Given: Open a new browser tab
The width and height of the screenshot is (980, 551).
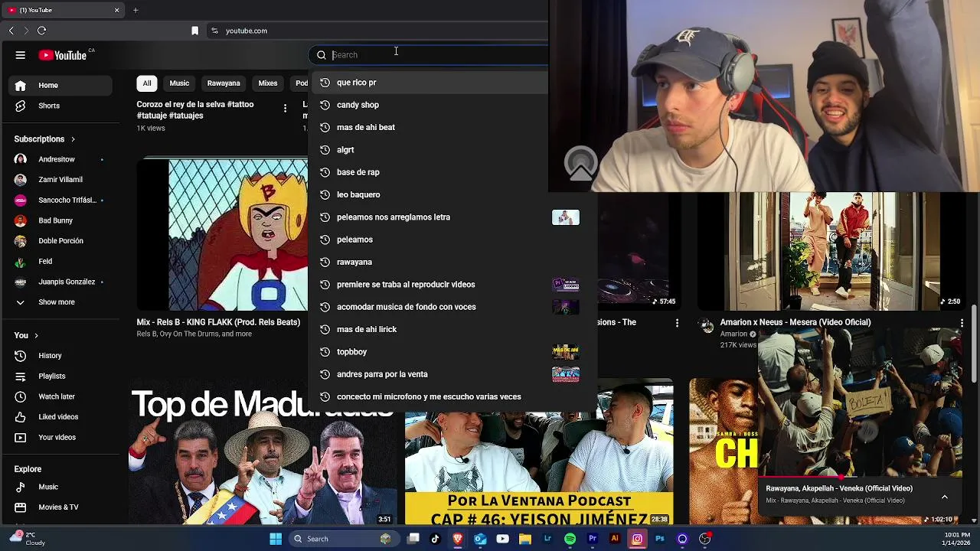Looking at the screenshot, I should click(x=136, y=10).
